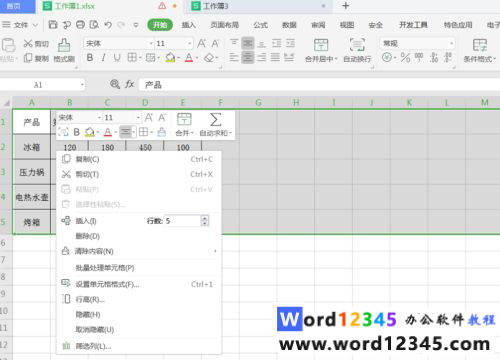Choose 复制(C) in the context menu
This screenshot has width=500, height=360.
[x=139, y=159]
